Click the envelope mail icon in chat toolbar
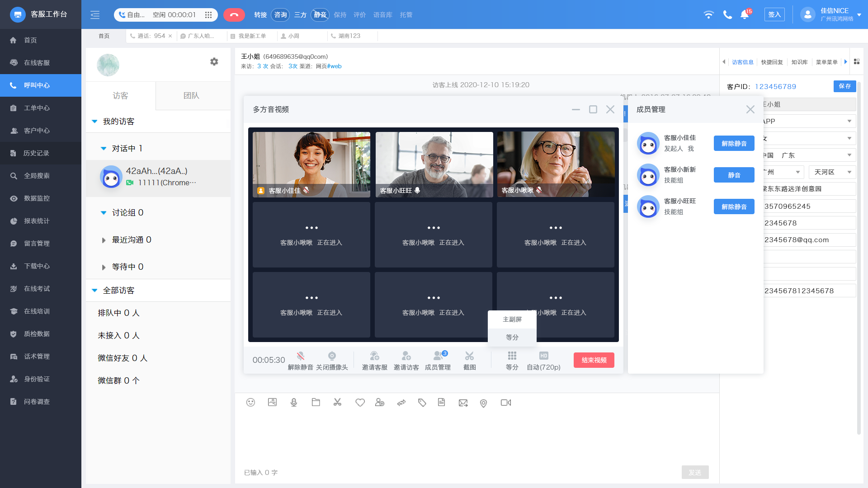 tap(463, 403)
